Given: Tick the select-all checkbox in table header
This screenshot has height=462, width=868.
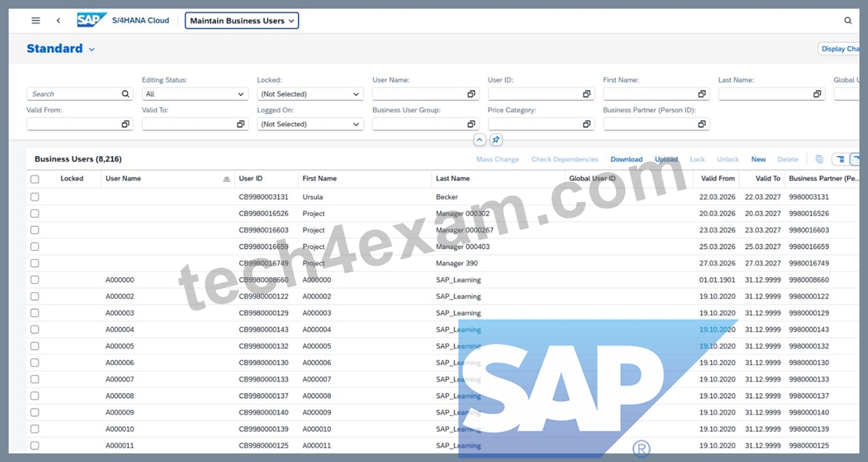Looking at the screenshot, I should (x=35, y=179).
